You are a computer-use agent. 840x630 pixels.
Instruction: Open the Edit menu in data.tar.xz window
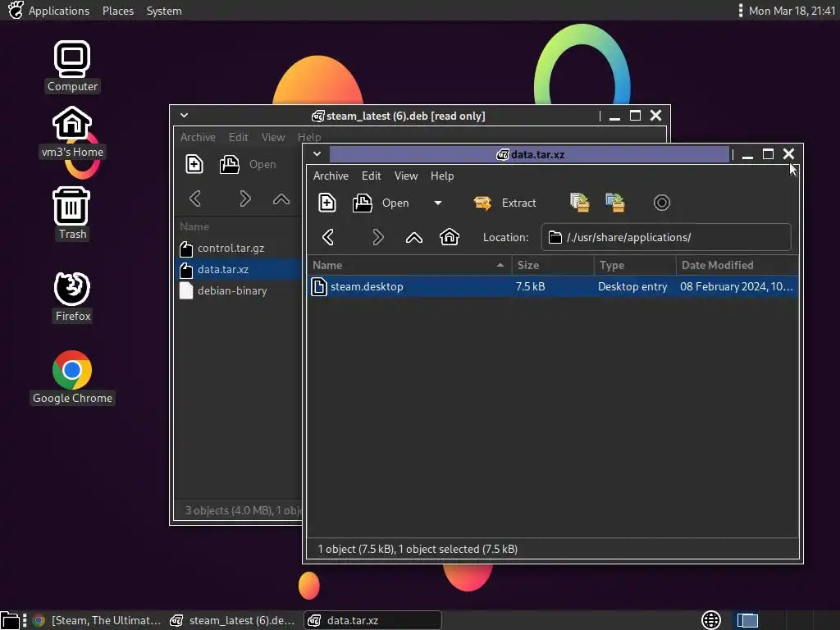click(x=371, y=176)
